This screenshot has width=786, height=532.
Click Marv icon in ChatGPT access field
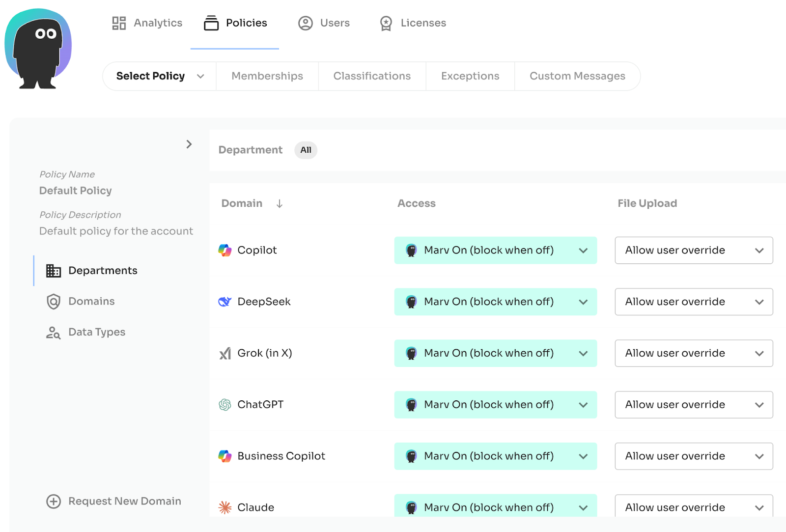(411, 405)
